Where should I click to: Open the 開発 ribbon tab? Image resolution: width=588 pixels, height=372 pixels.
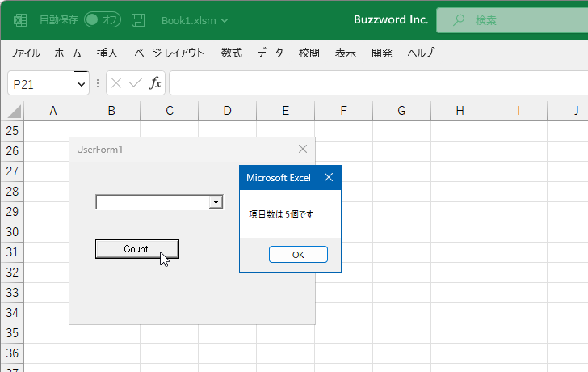click(x=382, y=53)
